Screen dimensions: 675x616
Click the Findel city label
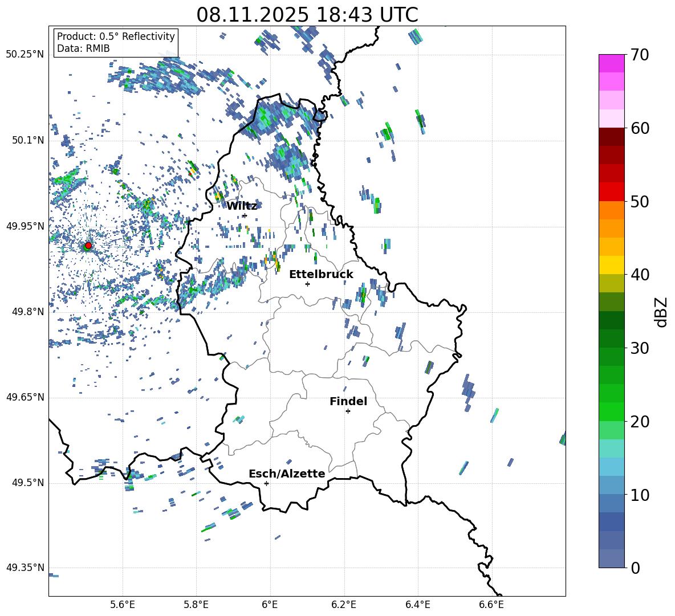click(x=348, y=401)
